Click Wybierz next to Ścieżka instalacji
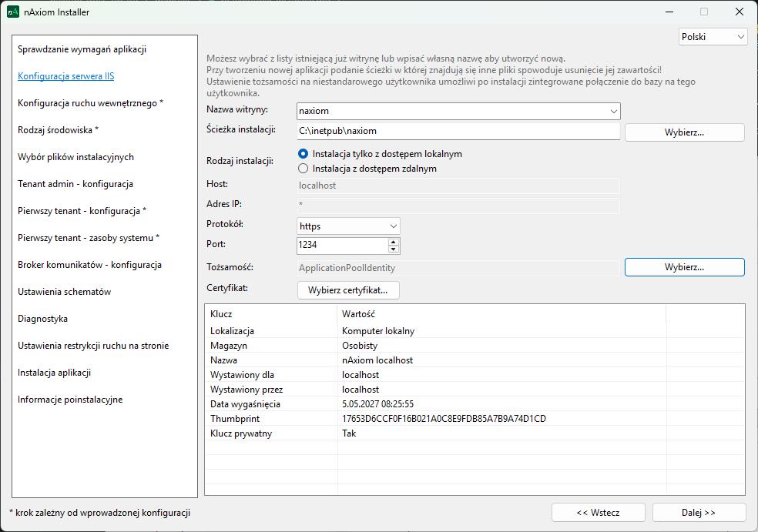This screenshot has height=532, width=758. pos(685,132)
